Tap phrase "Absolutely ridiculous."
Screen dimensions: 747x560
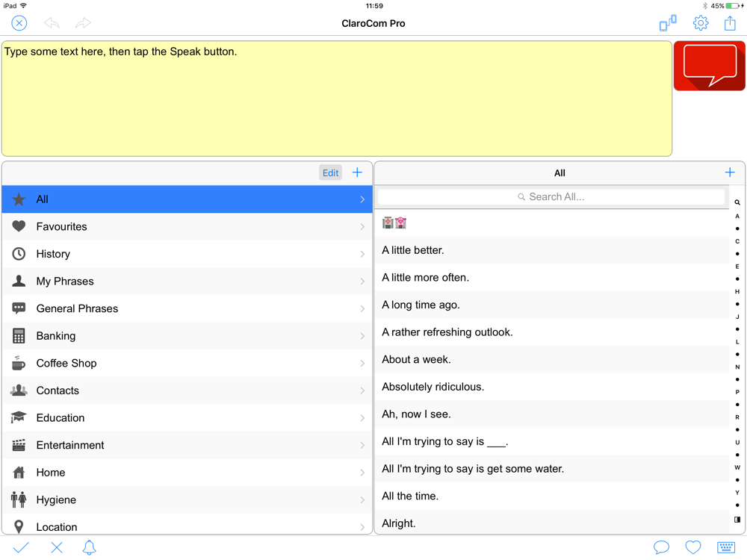coord(554,387)
